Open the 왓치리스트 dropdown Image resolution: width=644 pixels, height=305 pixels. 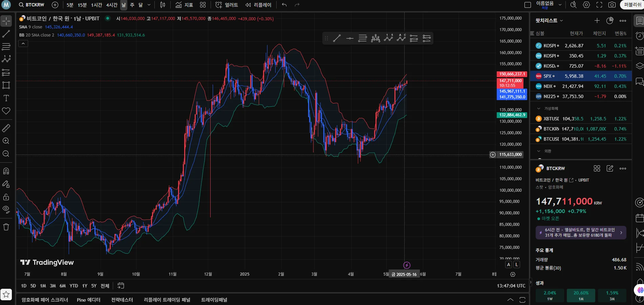click(x=549, y=21)
